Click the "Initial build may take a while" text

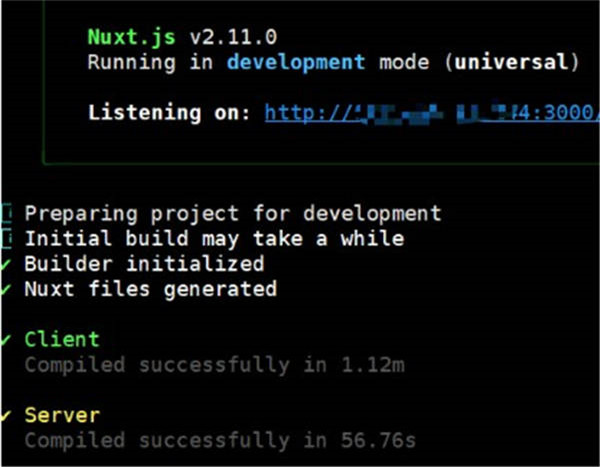214,238
